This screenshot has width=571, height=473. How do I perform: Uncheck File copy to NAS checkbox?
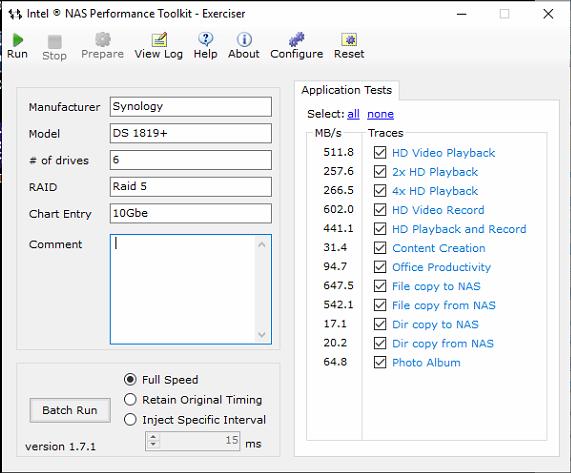tap(380, 286)
